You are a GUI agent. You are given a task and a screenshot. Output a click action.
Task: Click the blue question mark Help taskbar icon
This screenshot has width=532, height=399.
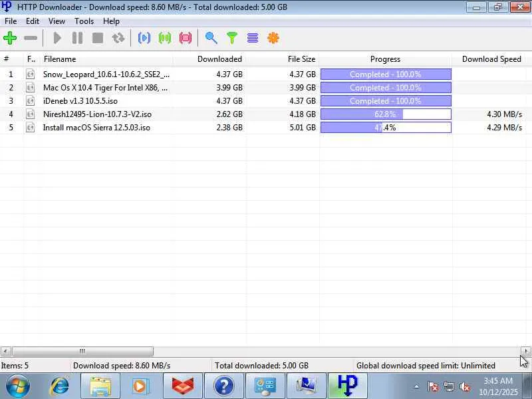(224, 386)
